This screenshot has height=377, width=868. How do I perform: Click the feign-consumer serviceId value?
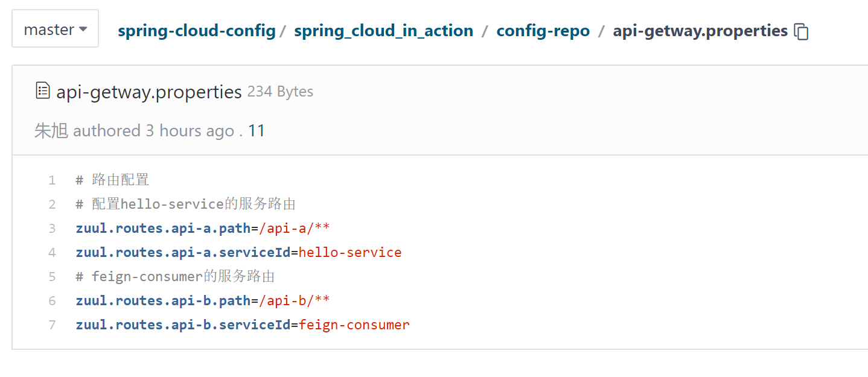point(354,325)
